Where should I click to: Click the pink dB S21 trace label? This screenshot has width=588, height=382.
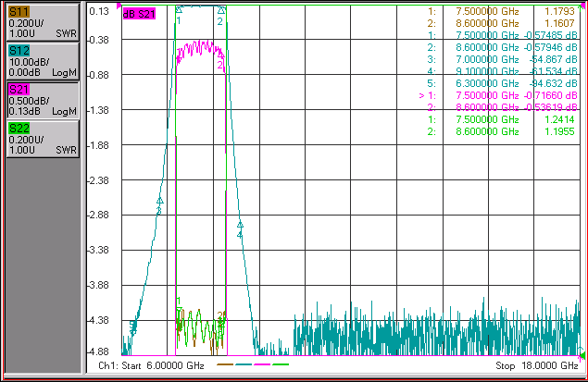(x=139, y=14)
